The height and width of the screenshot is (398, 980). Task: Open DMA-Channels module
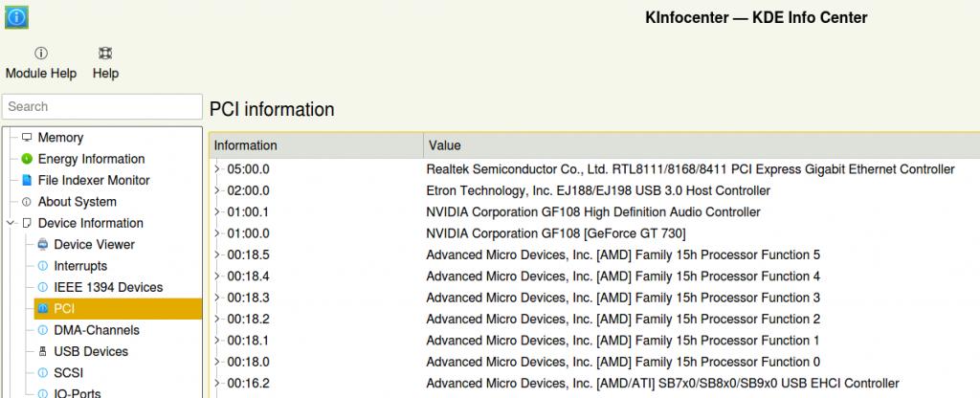click(96, 330)
